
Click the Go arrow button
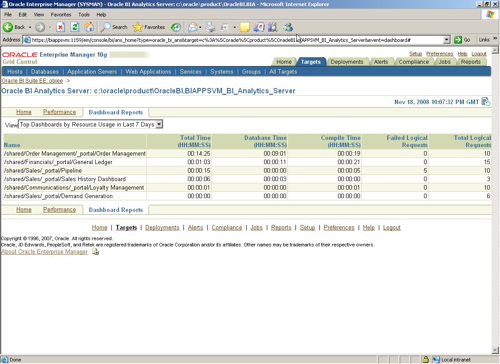pos(462,40)
